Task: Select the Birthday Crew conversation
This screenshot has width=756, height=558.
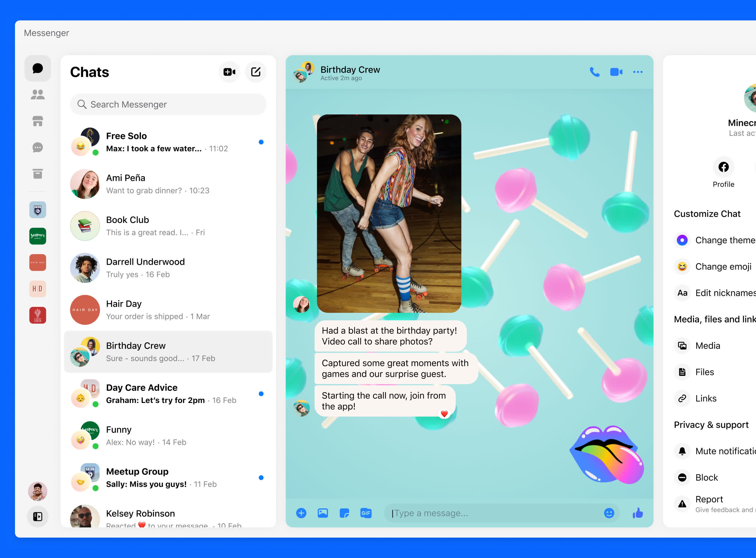Action: pyautogui.click(x=168, y=352)
